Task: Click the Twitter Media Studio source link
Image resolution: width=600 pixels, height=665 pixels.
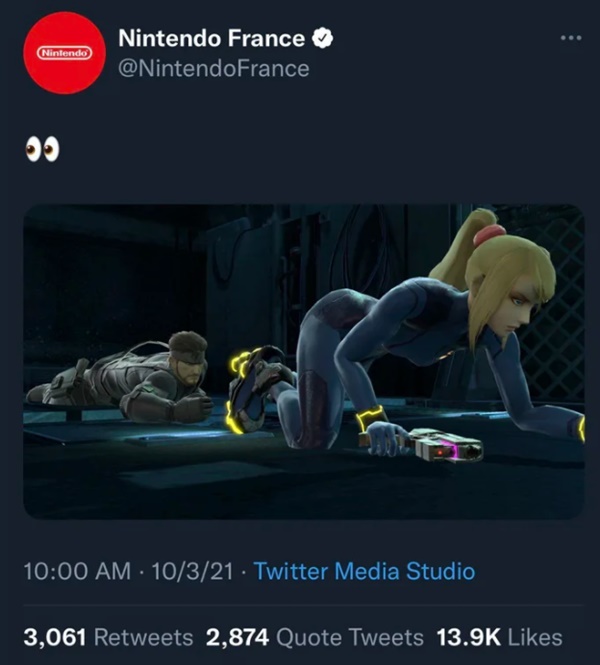Action: tap(364, 572)
